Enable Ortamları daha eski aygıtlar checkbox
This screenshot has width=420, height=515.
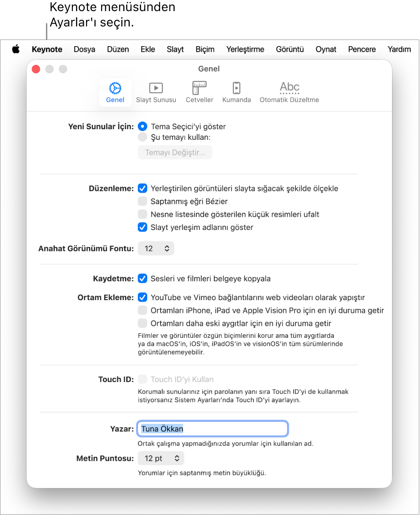pyautogui.click(x=142, y=323)
